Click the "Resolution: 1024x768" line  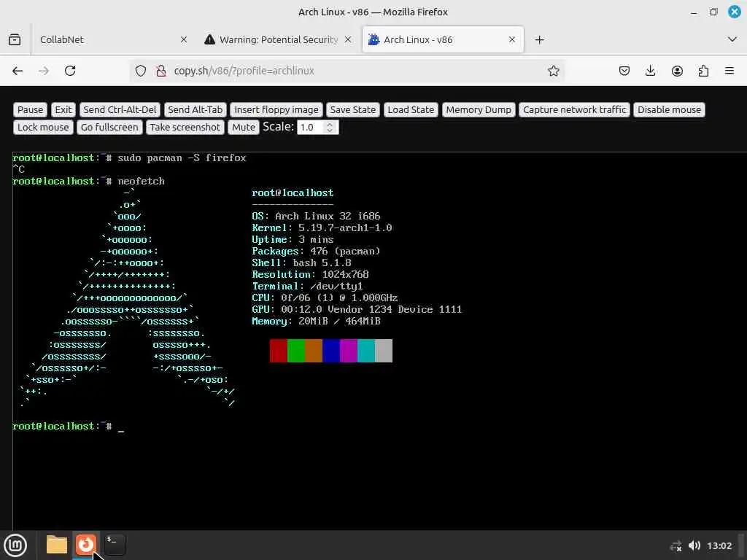(x=310, y=275)
